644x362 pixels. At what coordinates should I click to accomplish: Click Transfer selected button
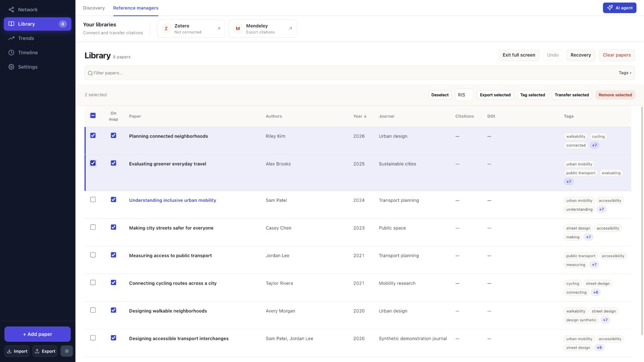tap(572, 95)
